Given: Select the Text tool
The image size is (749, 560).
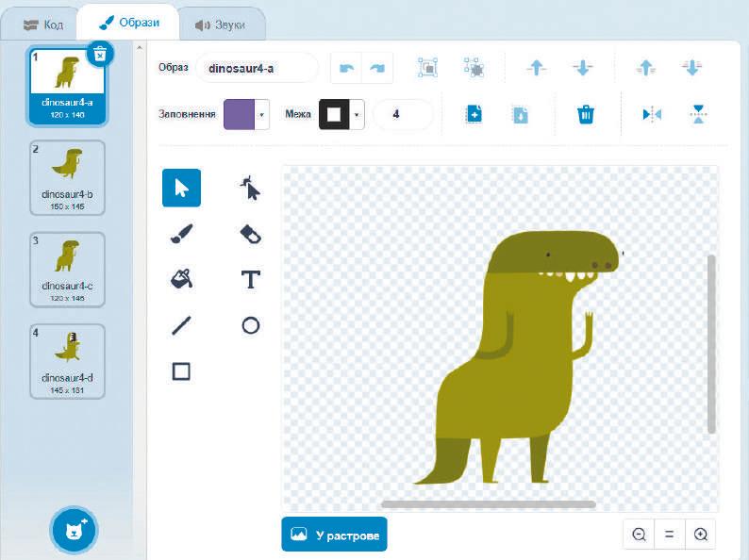Looking at the screenshot, I should (250, 279).
